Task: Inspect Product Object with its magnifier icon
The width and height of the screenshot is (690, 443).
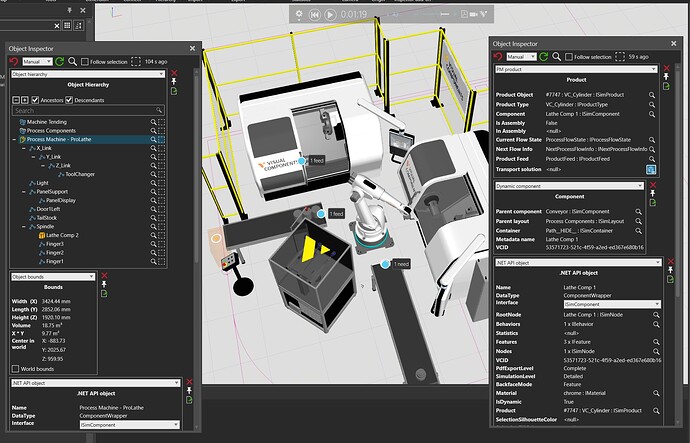Action: click(651, 93)
